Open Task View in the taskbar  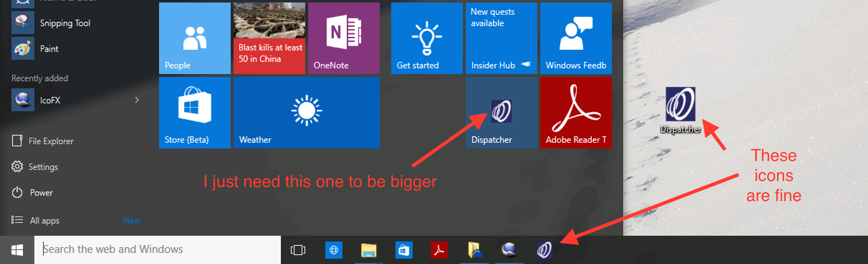(x=298, y=250)
